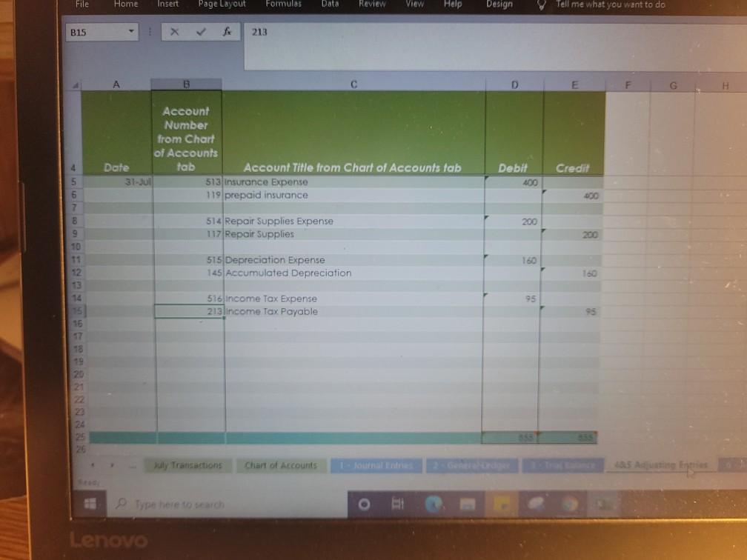Open the Formulas ribbon tab
The height and width of the screenshot is (560, 747).
coord(283,4)
